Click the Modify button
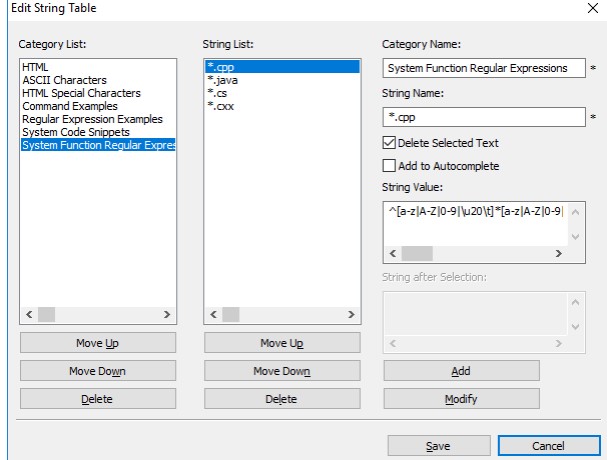This screenshot has height=460, width=607. (461, 399)
